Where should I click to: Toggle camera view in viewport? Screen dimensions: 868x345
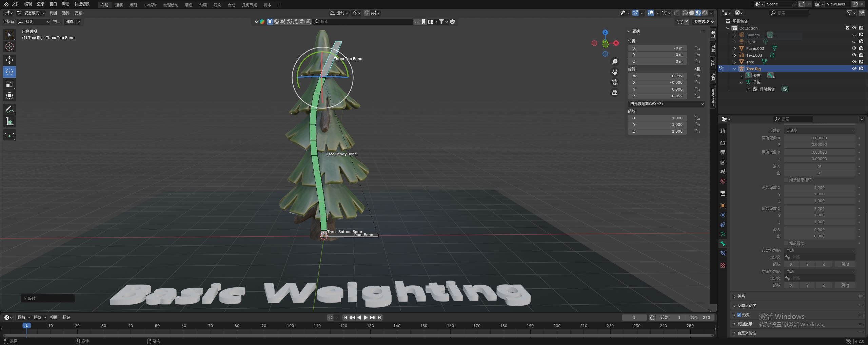(x=614, y=82)
